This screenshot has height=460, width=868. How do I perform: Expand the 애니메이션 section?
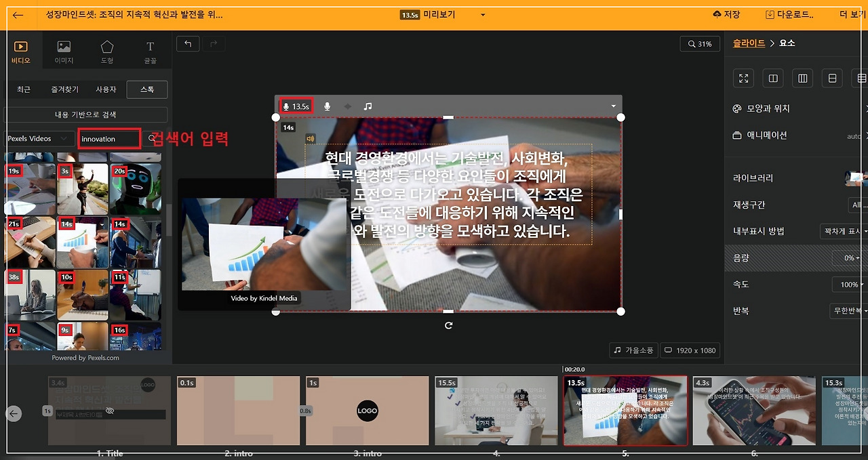[x=800, y=135]
